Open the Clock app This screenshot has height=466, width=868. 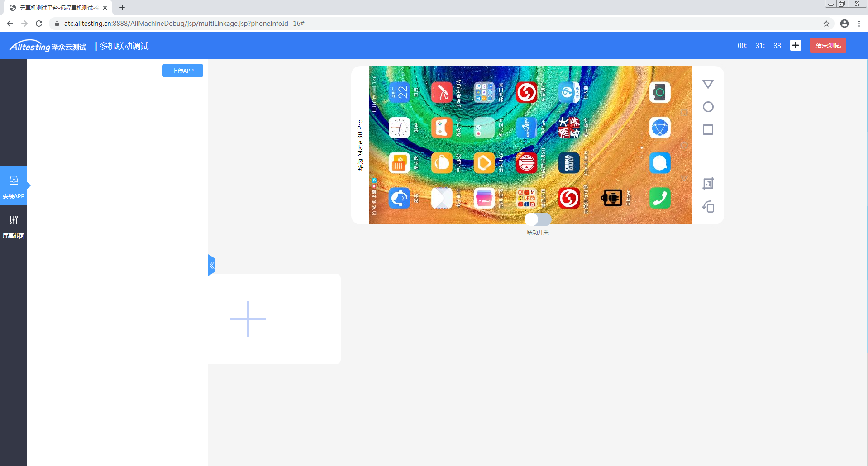(x=399, y=128)
